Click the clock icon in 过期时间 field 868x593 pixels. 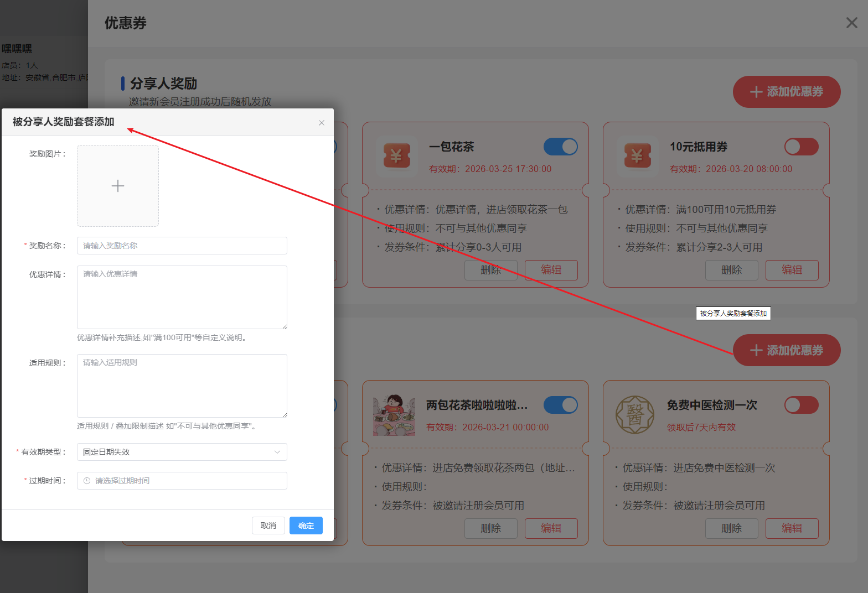[87, 481]
